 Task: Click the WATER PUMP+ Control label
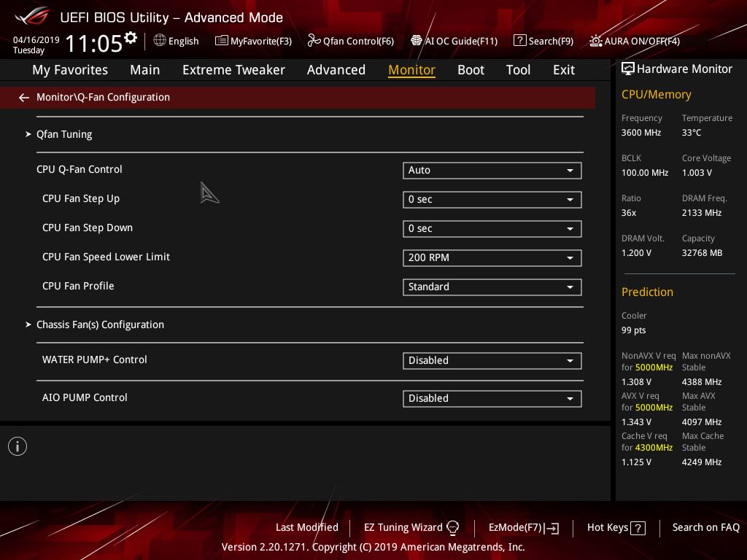[x=94, y=359]
